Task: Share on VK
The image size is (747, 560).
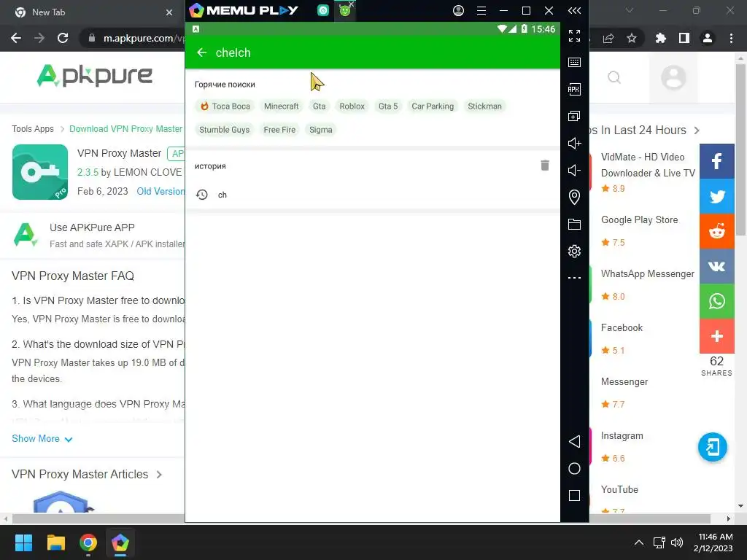Action: 716,266
